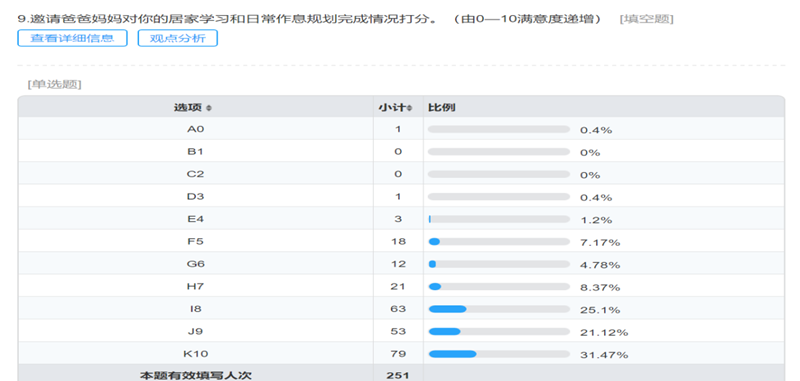The height and width of the screenshot is (381, 800).
Task: Click the I8 progress bar
Action: tap(499, 309)
